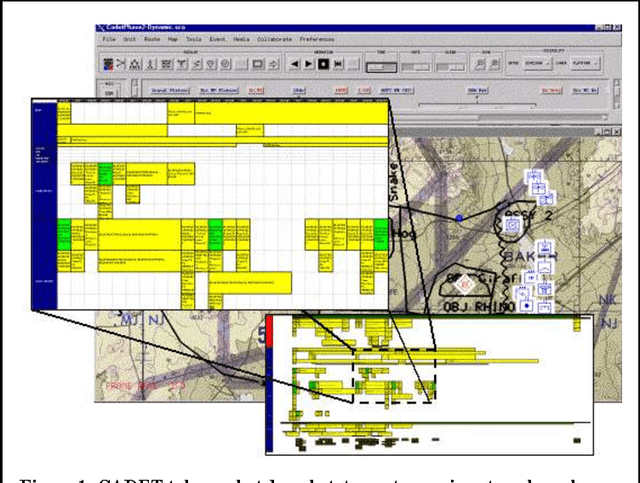Click the circular target toolbar icon

[226, 64]
